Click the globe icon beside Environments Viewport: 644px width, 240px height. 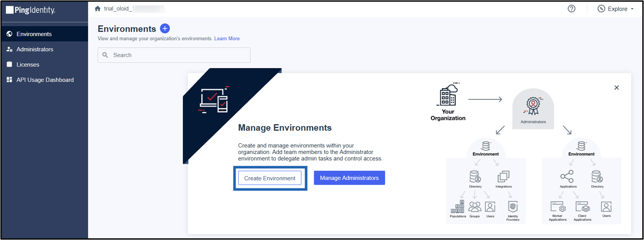pos(9,34)
